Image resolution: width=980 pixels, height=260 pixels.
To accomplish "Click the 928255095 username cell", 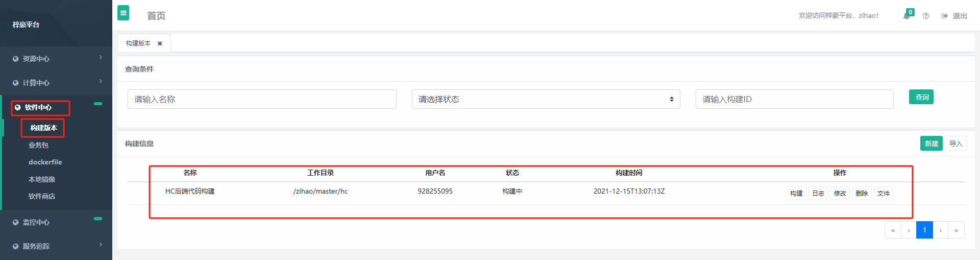I will tap(435, 191).
